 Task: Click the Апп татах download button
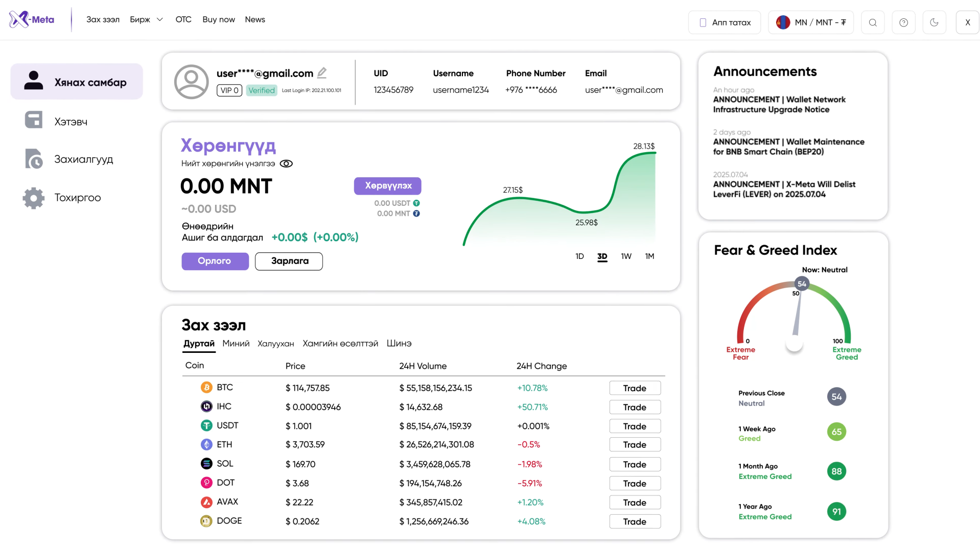click(725, 22)
